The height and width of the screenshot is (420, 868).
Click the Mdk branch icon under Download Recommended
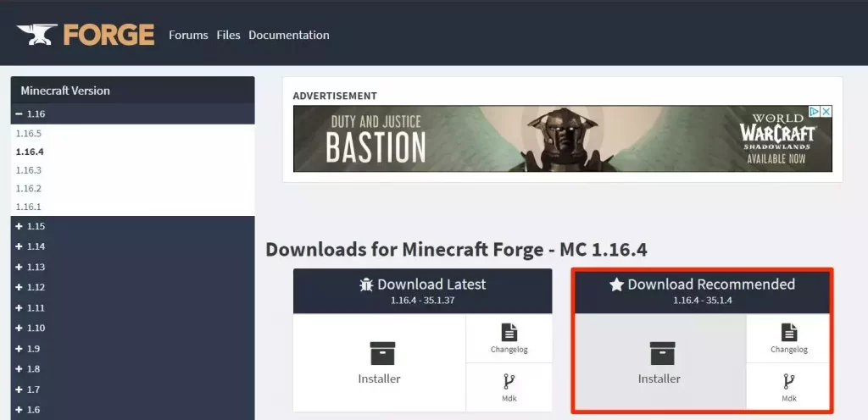pyautogui.click(x=788, y=381)
